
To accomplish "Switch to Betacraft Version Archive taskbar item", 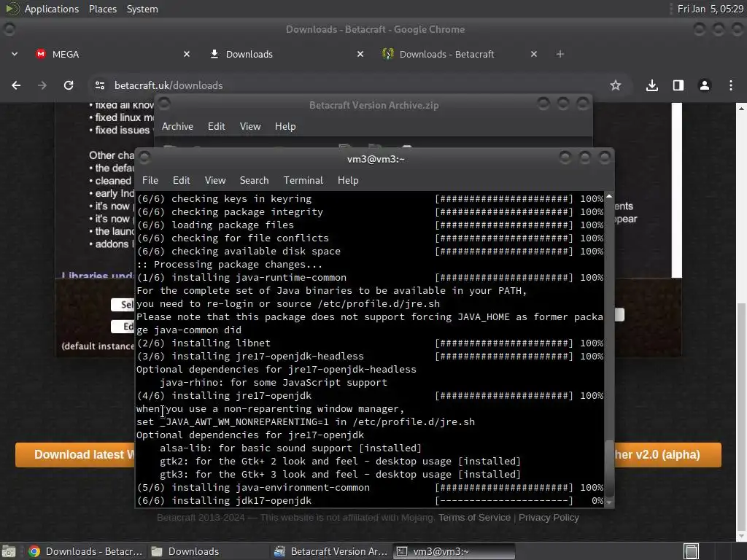I will click(x=331, y=551).
